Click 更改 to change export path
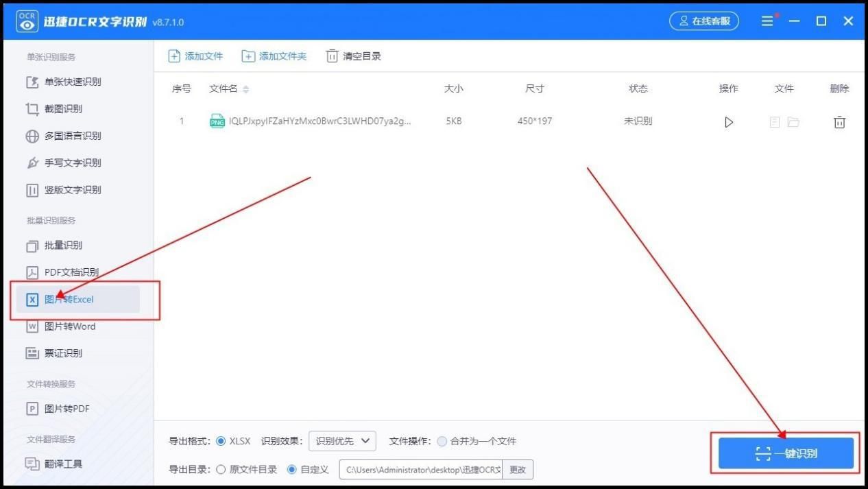 [518, 470]
